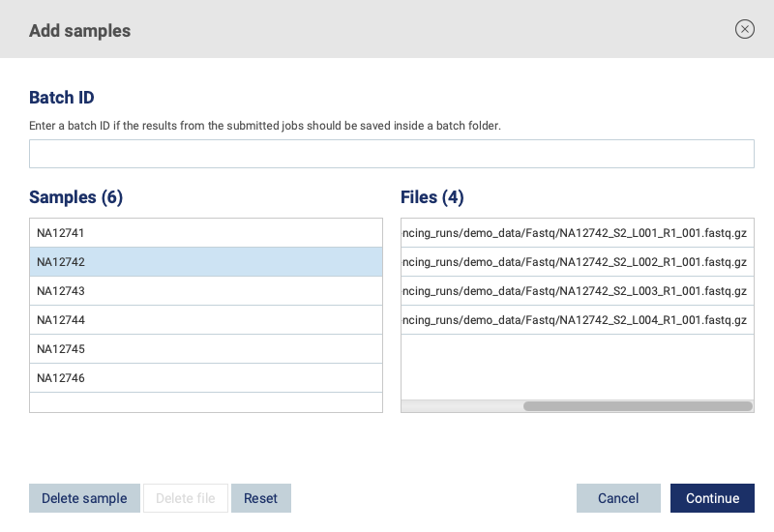Click Continue to proceed

click(712, 498)
